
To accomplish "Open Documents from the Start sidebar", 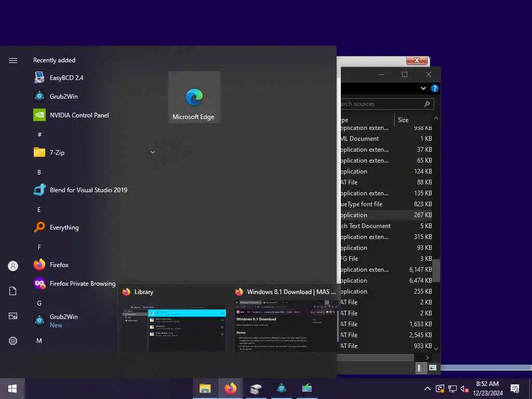I will tap(13, 291).
